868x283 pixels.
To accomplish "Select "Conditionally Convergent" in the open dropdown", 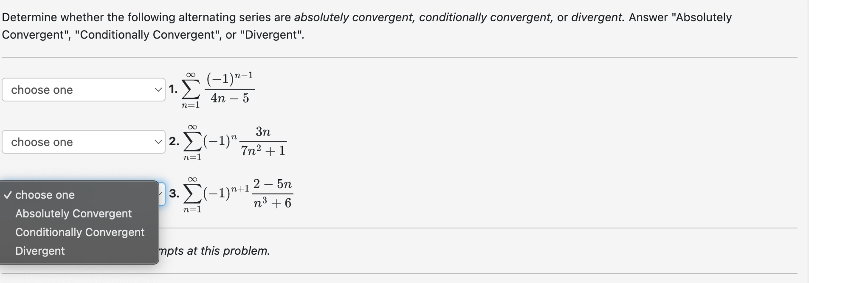I will point(80,232).
